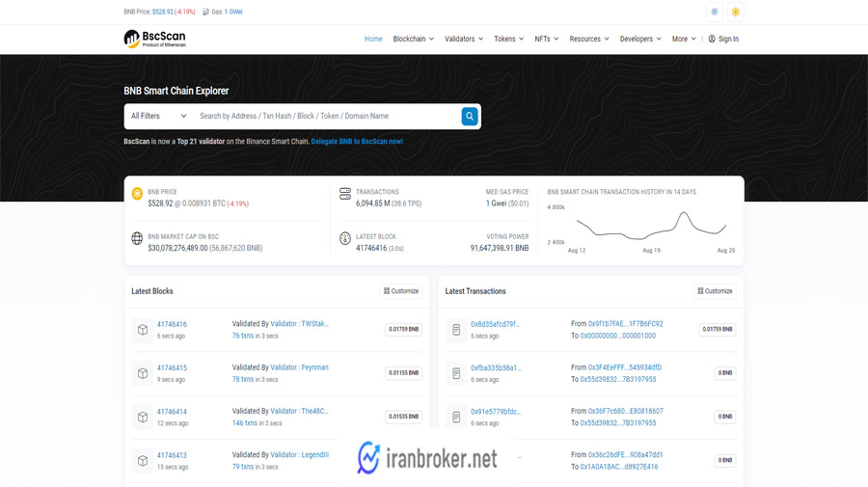
Task: Click the blue search magnifier button
Action: [x=470, y=117]
